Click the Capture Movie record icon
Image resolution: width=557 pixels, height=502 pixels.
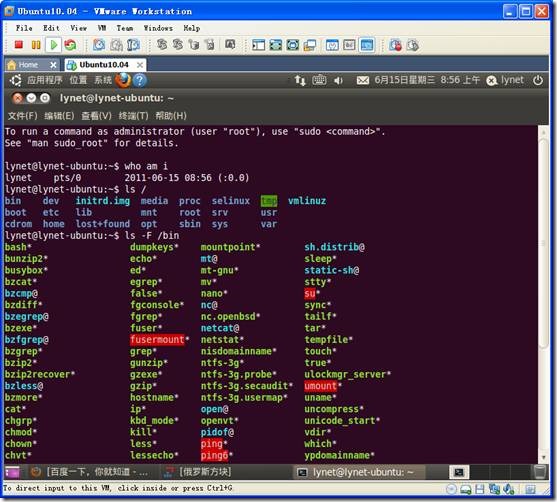click(395, 45)
